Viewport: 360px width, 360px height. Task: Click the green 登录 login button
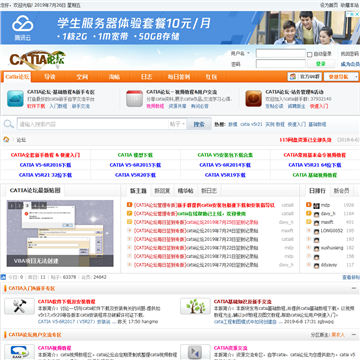321,64
